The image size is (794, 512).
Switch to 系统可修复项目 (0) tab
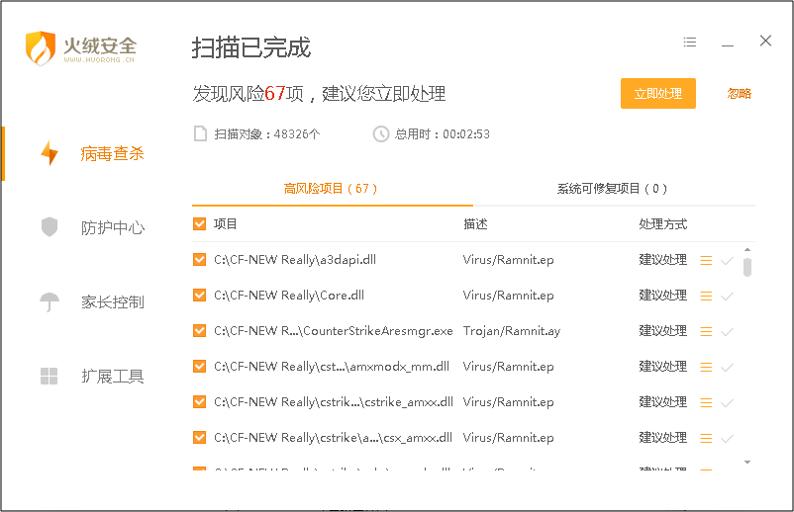612,189
